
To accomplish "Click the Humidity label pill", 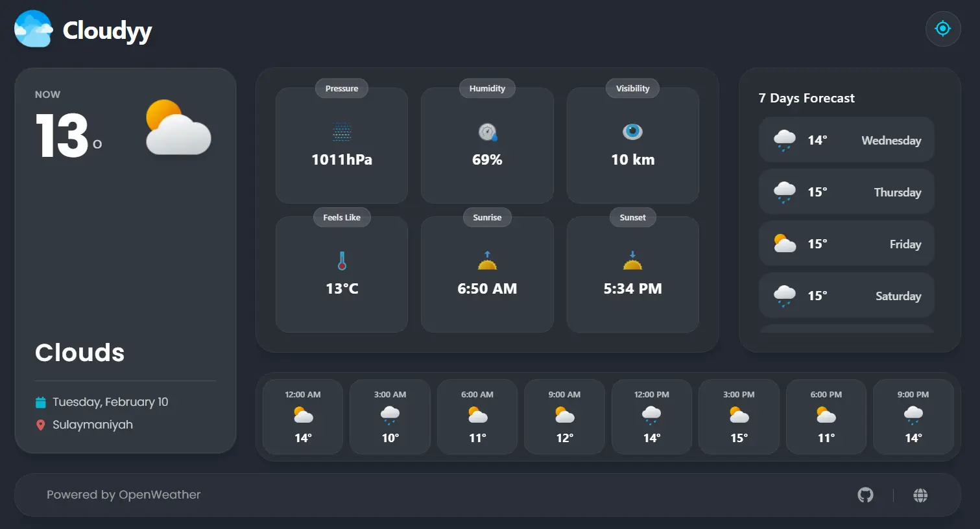I will [x=487, y=89].
